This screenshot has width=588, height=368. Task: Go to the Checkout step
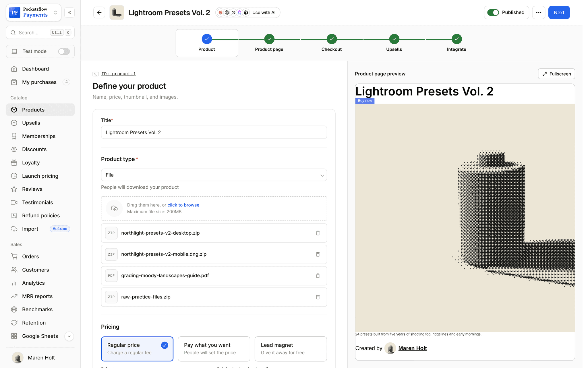[x=332, y=43]
